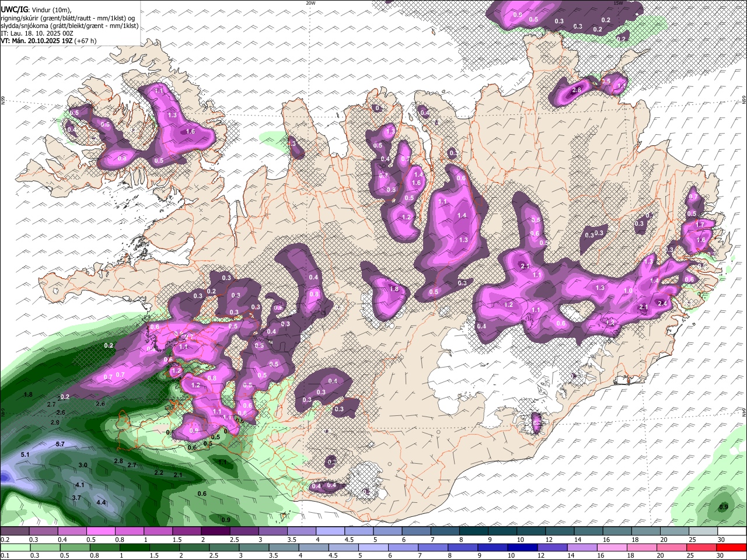Click the 15W longitude label
Screen dimensions: 747x560
[x=618, y=3]
